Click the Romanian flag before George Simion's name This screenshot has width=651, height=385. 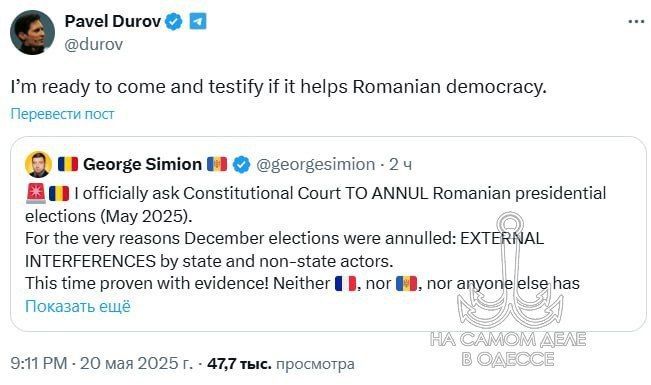pyautogui.click(x=68, y=164)
